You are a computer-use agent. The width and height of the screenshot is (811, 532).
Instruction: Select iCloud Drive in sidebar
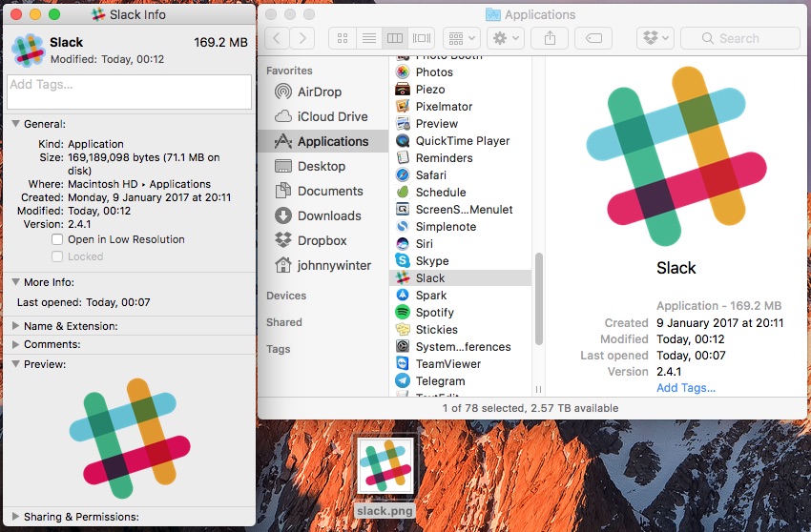tap(322, 116)
